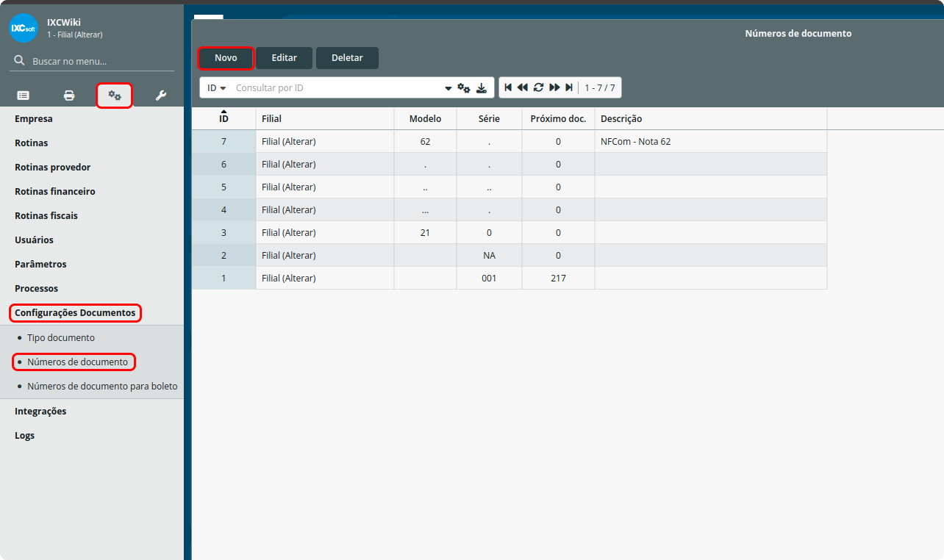Click the Série 001 cell

(x=489, y=278)
